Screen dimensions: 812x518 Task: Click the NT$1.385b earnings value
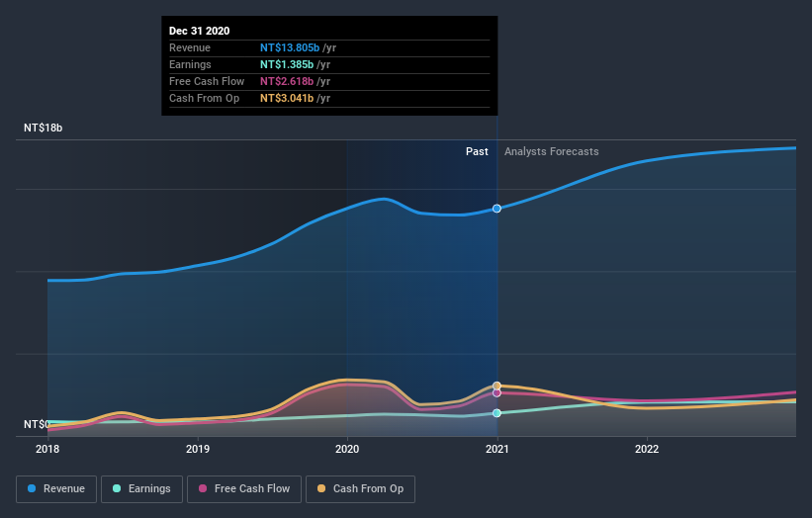287,64
